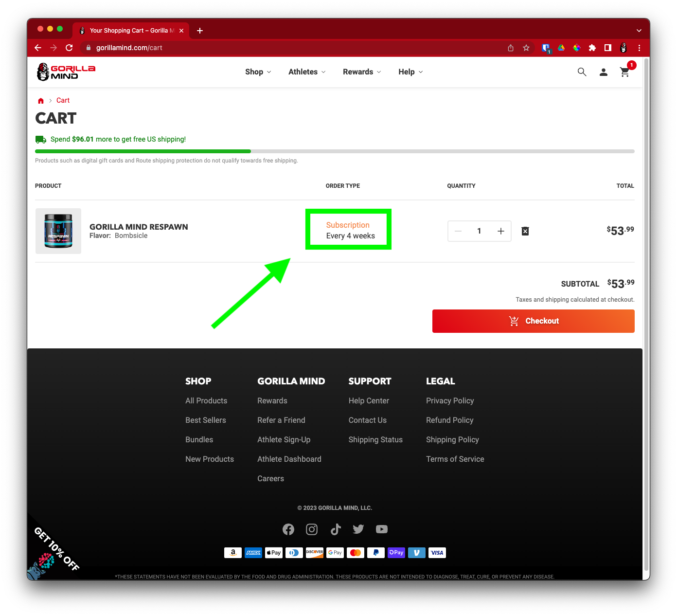The image size is (677, 616).
Task: Bookmark this page with star icon
Action: 526,48
